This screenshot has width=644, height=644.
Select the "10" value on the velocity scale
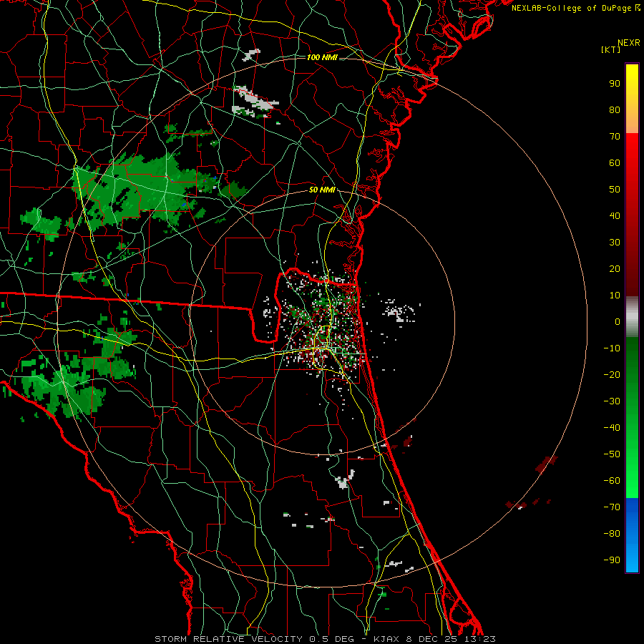pos(615,296)
